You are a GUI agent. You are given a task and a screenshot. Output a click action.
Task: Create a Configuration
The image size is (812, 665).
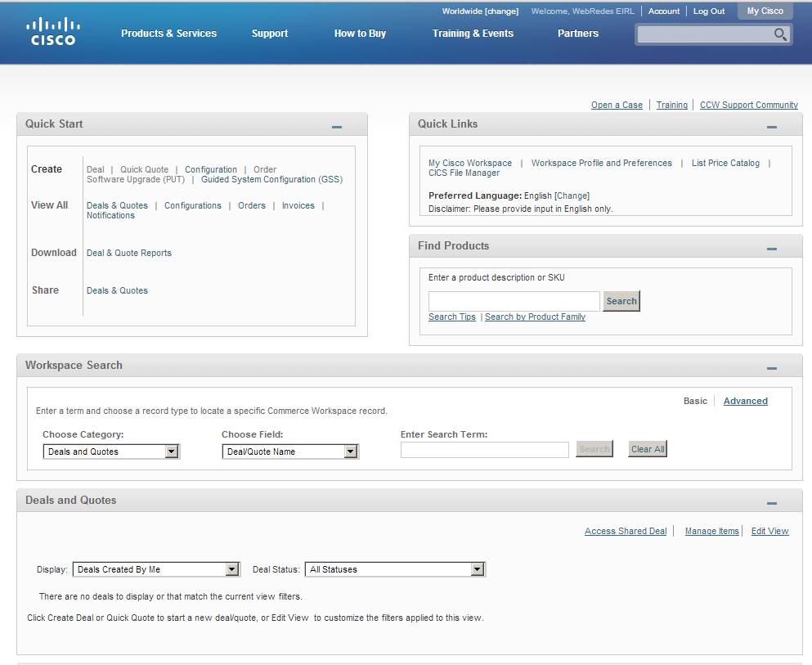(x=211, y=169)
